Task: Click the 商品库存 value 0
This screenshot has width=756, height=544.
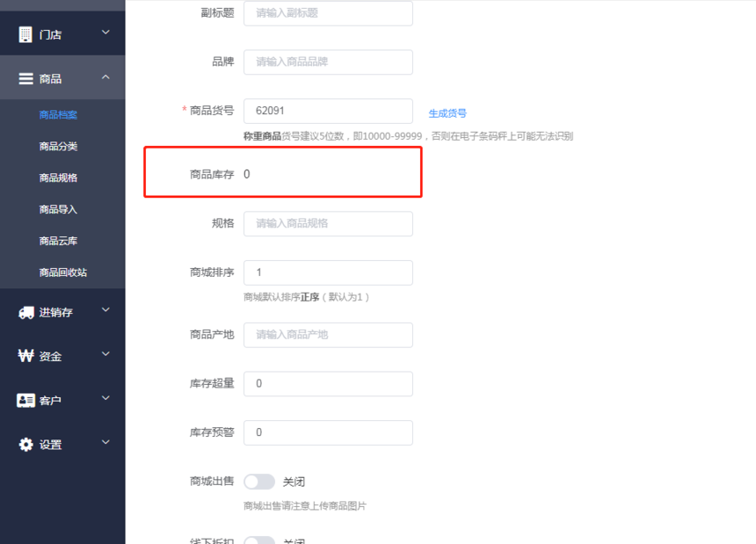Action: coord(247,174)
